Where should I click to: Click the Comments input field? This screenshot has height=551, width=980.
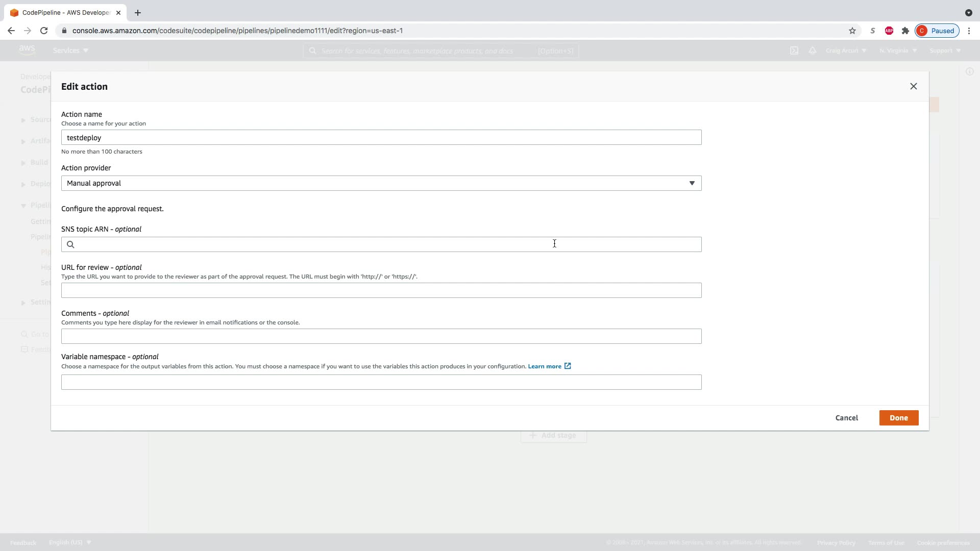pyautogui.click(x=381, y=336)
